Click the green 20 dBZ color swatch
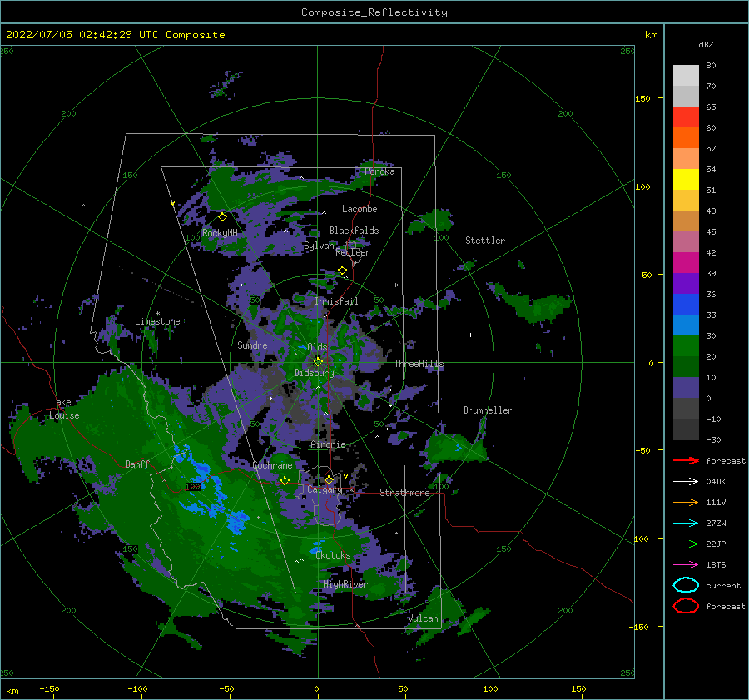 686,346
